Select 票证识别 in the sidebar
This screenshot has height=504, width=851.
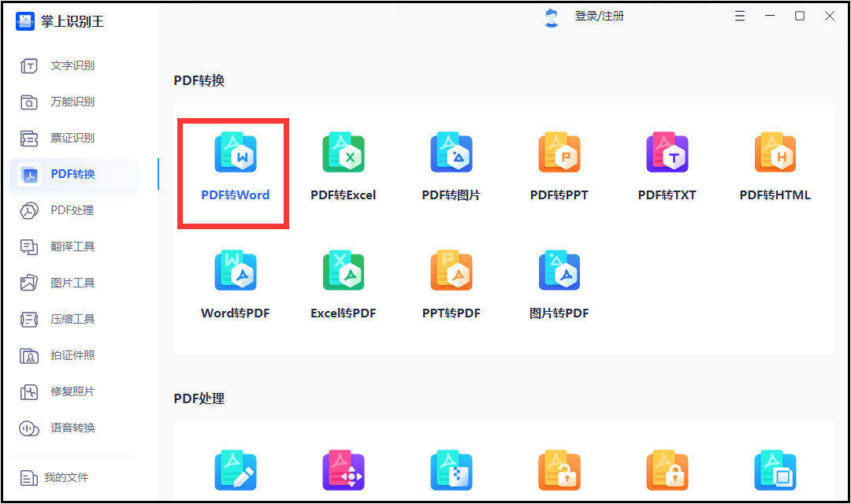click(72, 139)
